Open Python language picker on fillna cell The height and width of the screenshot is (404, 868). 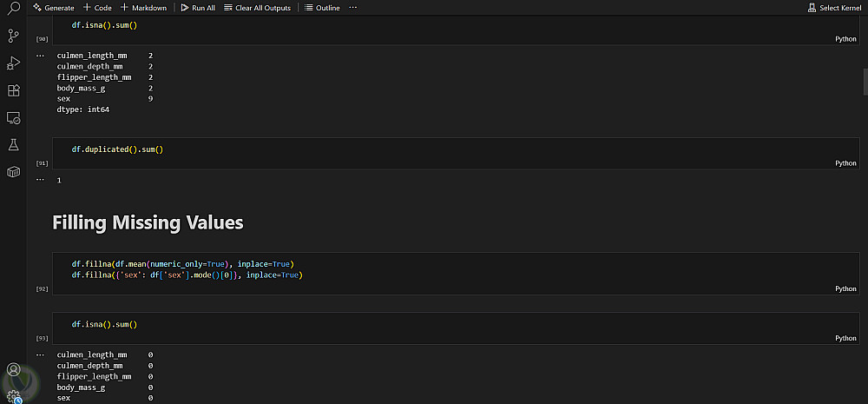pyautogui.click(x=845, y=288)
